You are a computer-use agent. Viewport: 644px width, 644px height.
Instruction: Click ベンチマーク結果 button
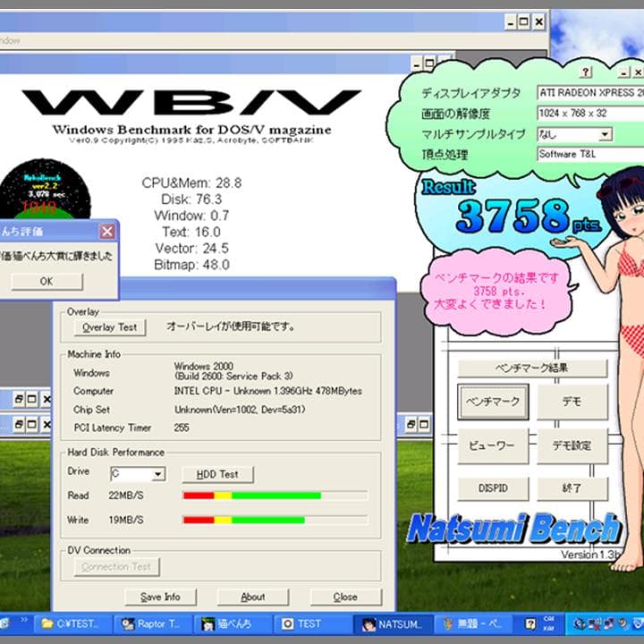[x=532, y=368]
